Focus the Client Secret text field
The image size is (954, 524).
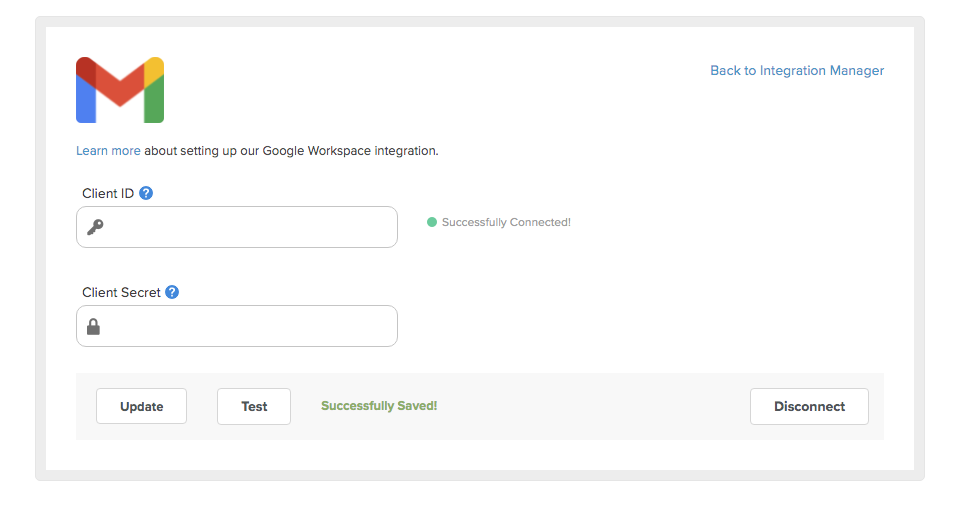237,326
